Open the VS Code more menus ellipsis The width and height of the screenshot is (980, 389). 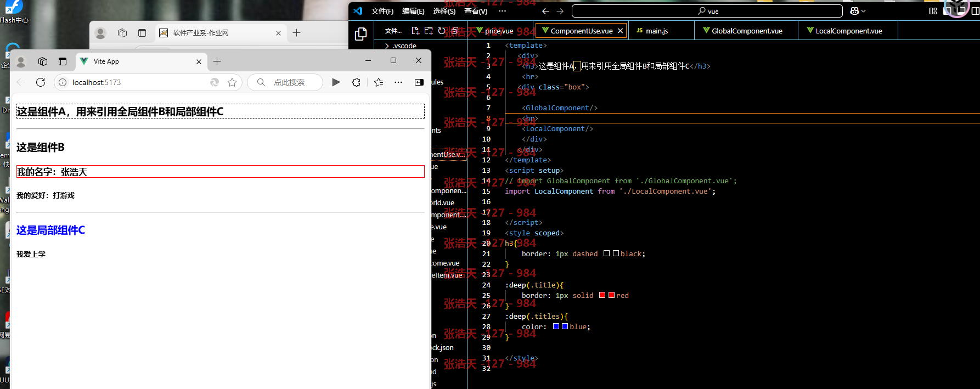click(x=502, y=11)
